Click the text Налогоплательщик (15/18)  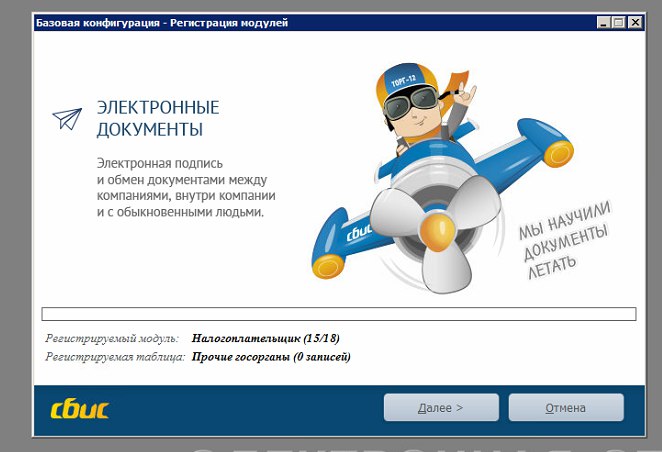point(266,338)
